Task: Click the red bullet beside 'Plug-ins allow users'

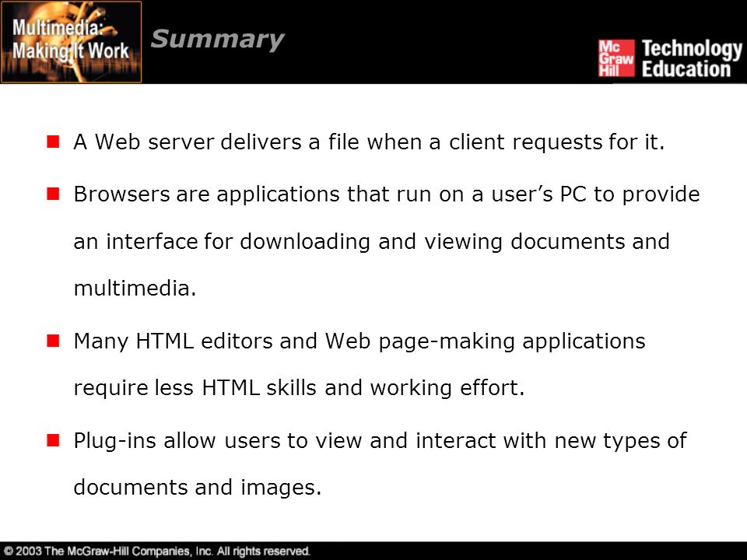Action: pos(53,440)
